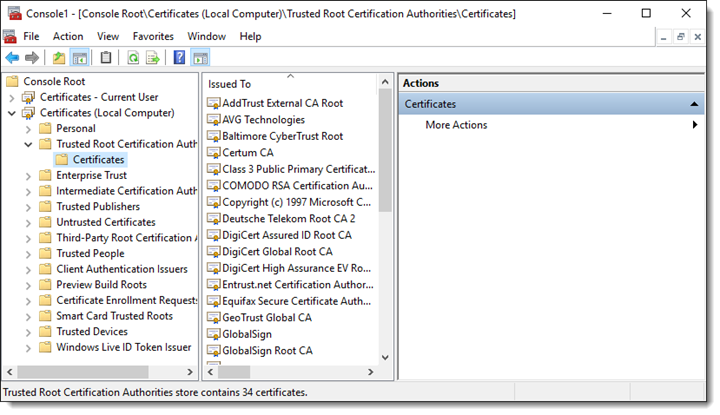Open the Help menu
This screenshot has width=720, height=415.
(x=250, y=36)
